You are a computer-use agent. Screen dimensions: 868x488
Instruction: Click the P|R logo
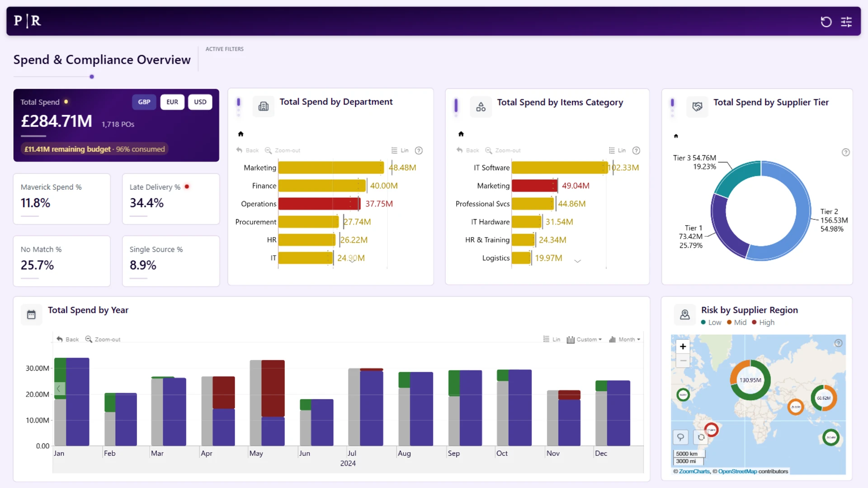click(28, 21)
